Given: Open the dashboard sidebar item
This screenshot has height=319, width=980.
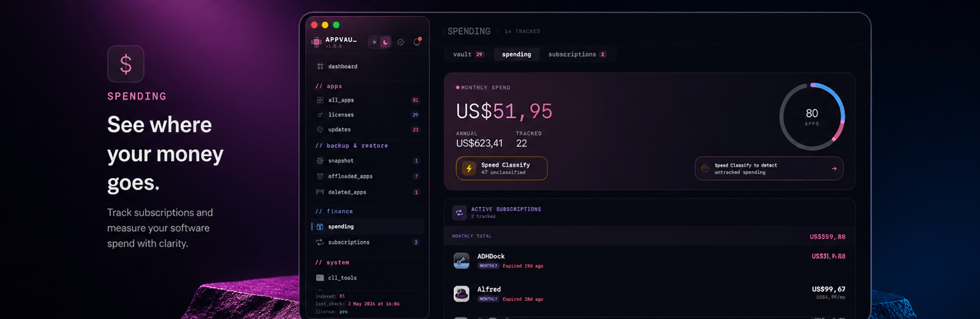Looking at the screenshot, I should (368, 66).
